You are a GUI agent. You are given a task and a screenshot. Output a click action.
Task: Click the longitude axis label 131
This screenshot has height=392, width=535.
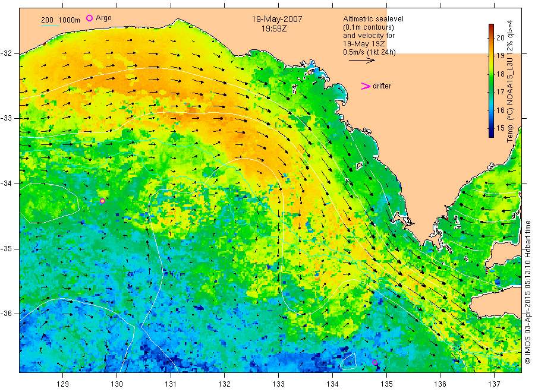(171, 384)
